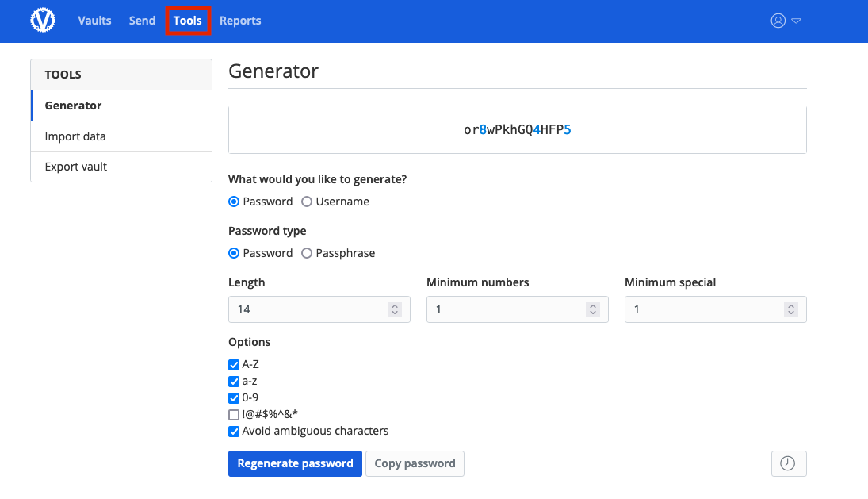
Task: Click Copy password button
Action: 415,463
